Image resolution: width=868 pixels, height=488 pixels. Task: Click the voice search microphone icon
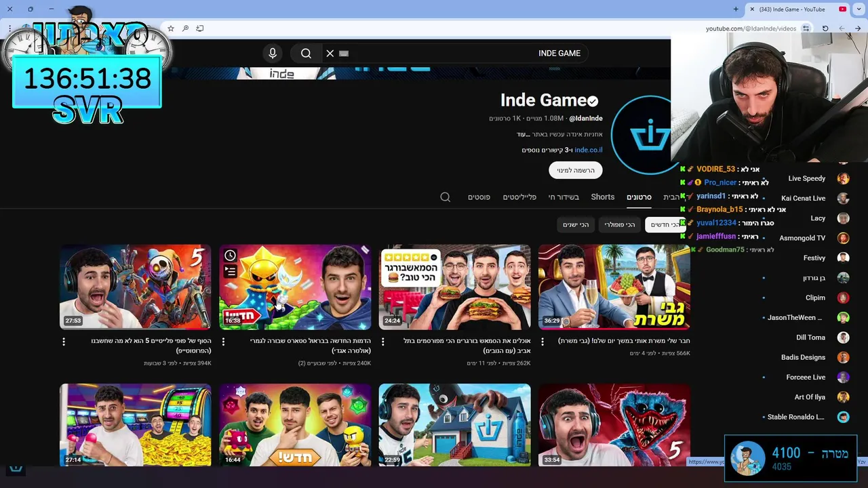(273, 54)
